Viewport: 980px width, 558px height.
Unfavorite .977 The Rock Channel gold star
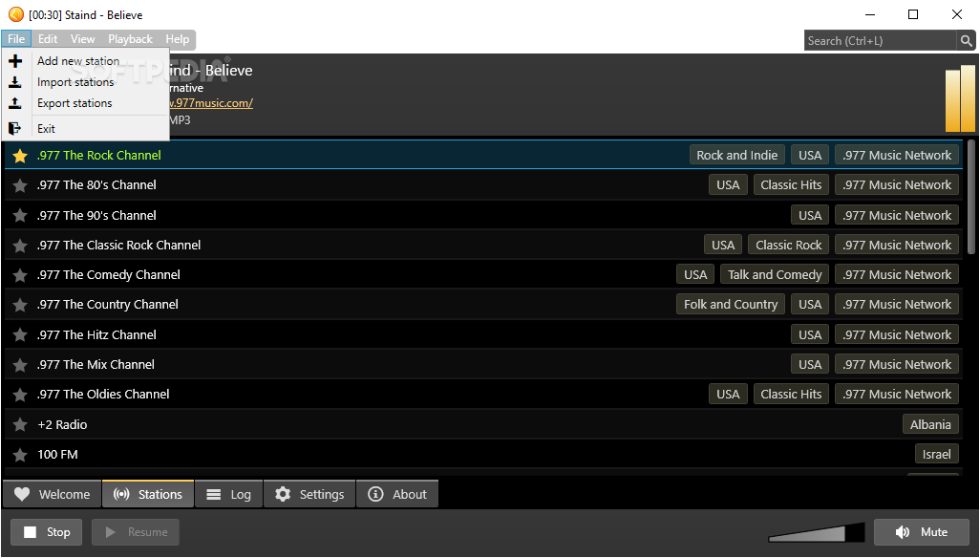20,156
